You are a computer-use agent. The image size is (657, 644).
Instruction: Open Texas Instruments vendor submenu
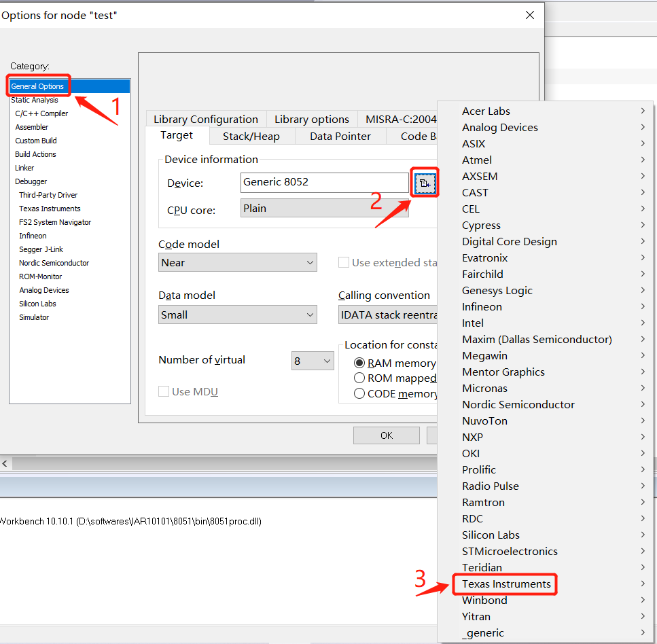click(545, 584)
